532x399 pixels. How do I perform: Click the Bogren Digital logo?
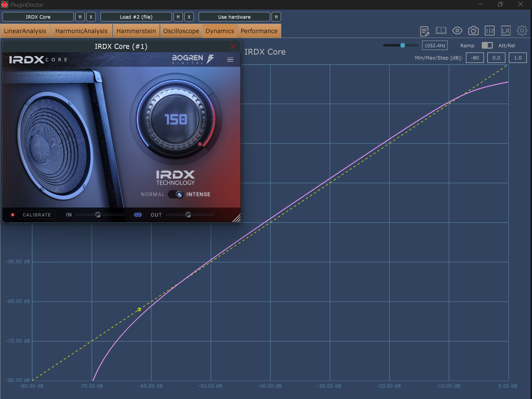pyautogui.click(x=193, y=59)
